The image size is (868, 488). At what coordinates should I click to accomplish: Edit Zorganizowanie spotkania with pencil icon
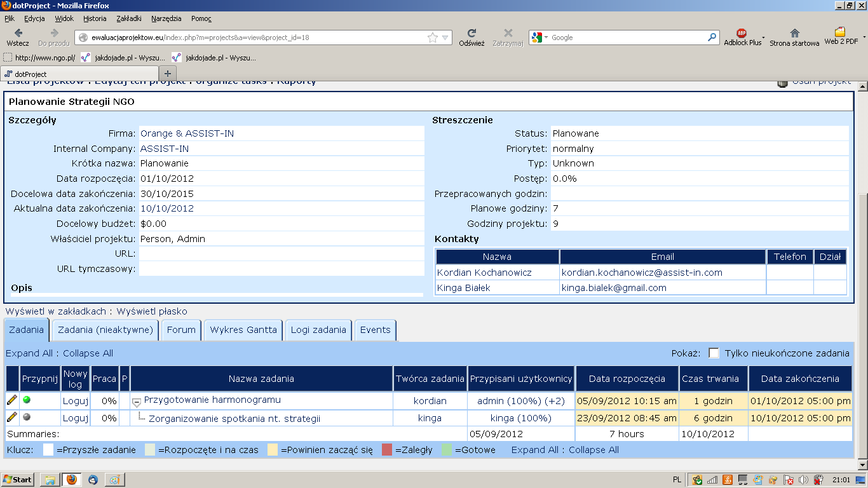point(12,417)
